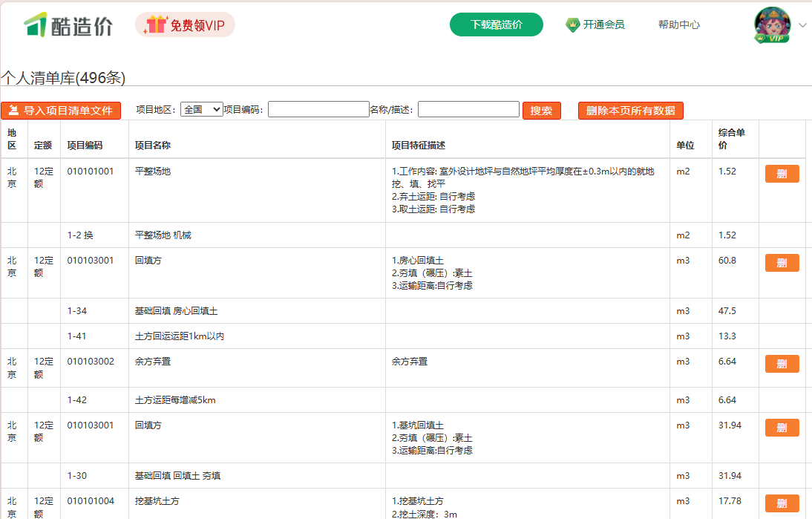812x519 pixels.
Task: Click the 酷造价 logo
Action: [x=68, y=25]
